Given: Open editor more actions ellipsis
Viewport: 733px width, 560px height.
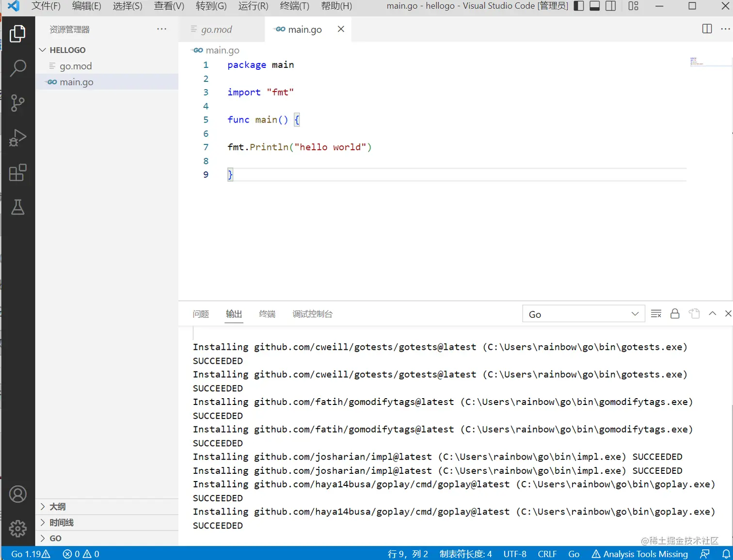Looking at the screenshot, I should [x=725, y=29].
